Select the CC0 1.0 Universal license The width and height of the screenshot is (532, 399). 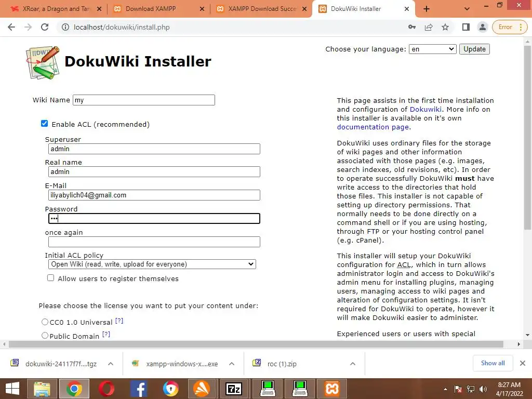45,322
